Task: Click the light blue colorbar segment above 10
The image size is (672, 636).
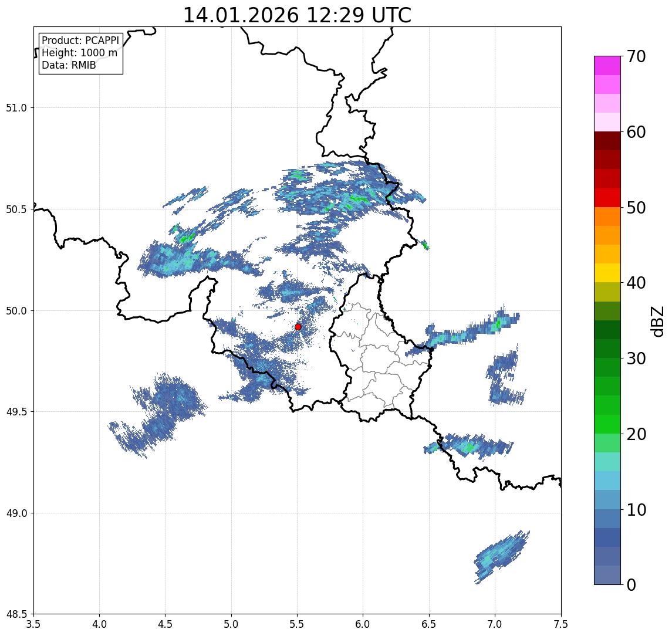Action: (x=607, y=500)
